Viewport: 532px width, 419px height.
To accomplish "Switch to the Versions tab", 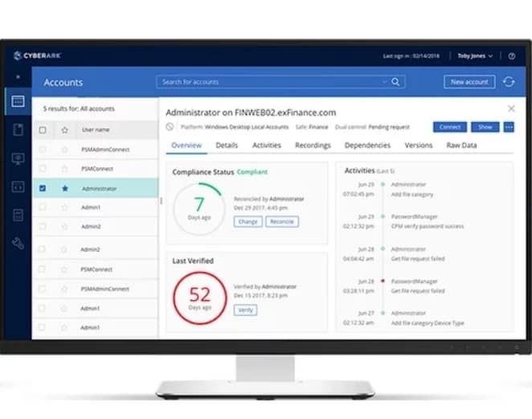I will pyautogui.click(x=419, y=146).
